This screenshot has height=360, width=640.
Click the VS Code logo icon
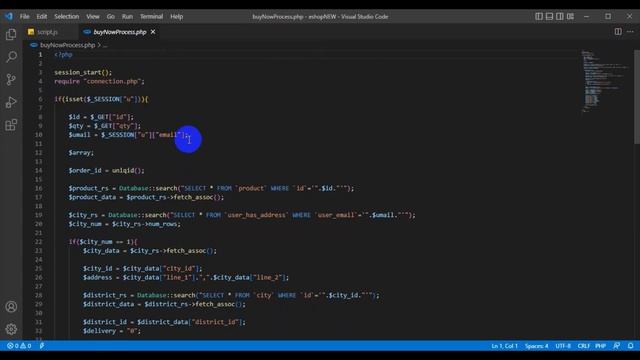pyautogui.click(x=9, y=16)
